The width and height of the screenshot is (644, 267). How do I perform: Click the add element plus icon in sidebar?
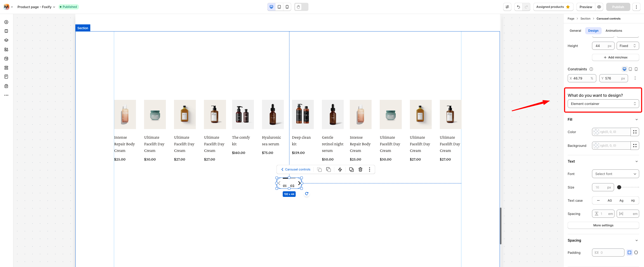tap(6, 22)
